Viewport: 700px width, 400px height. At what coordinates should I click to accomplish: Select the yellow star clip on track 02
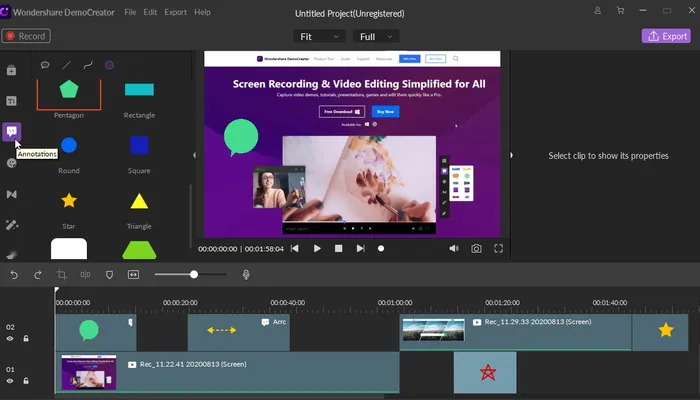[x=660, y=332]
